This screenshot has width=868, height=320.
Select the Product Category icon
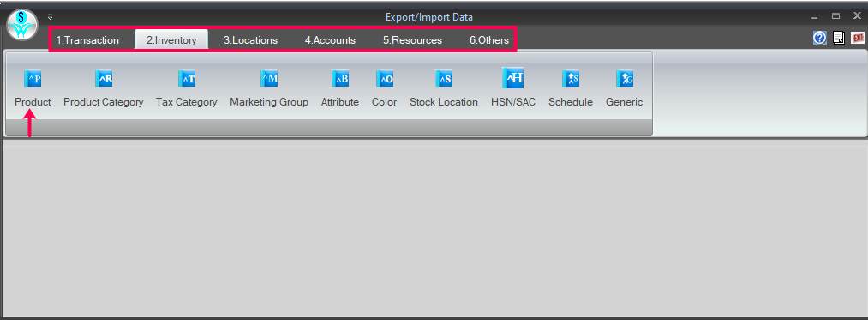click(x=104, y=79)
